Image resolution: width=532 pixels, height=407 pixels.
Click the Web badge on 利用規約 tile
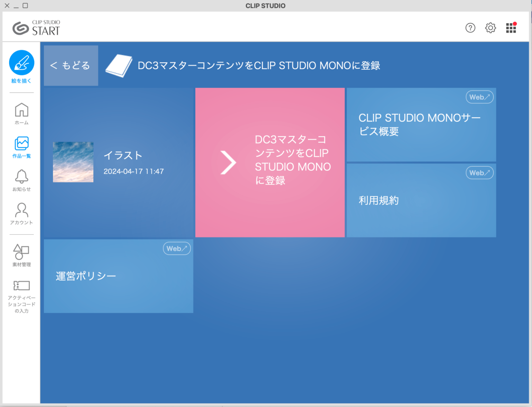479,173
